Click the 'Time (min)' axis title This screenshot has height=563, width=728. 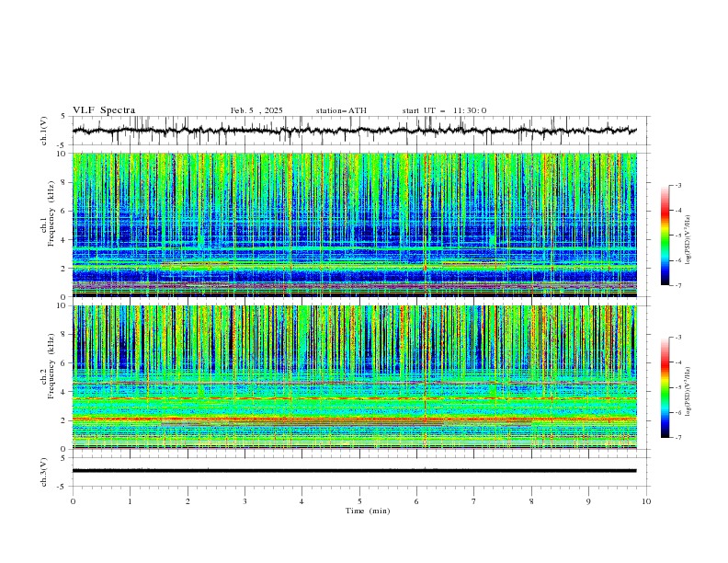click(x=368, y=511)
